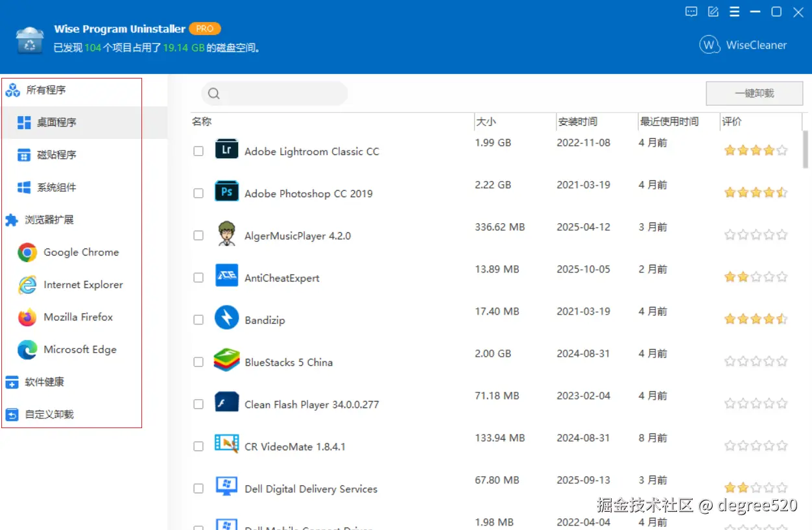Click the 浏览器扩展 puzzle icon
The height and width of the screenshot is (530, 812).
[x=12, y=220]
